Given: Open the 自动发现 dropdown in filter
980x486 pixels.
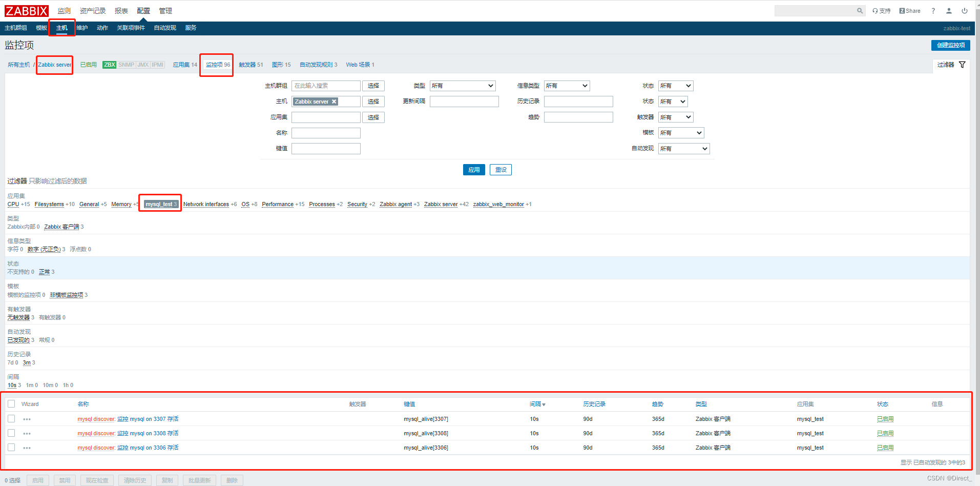Looking at the screenshot, I should (684, 149).
